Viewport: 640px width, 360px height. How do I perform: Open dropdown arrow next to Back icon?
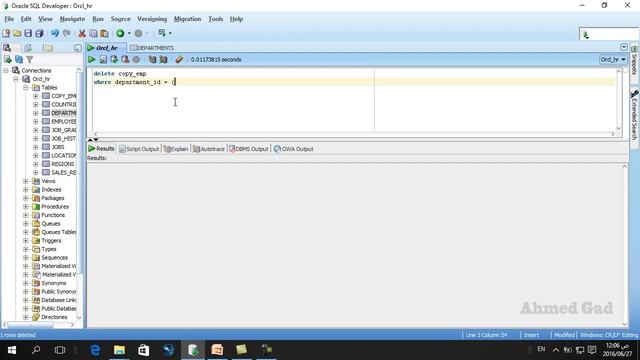pos(129,33)
